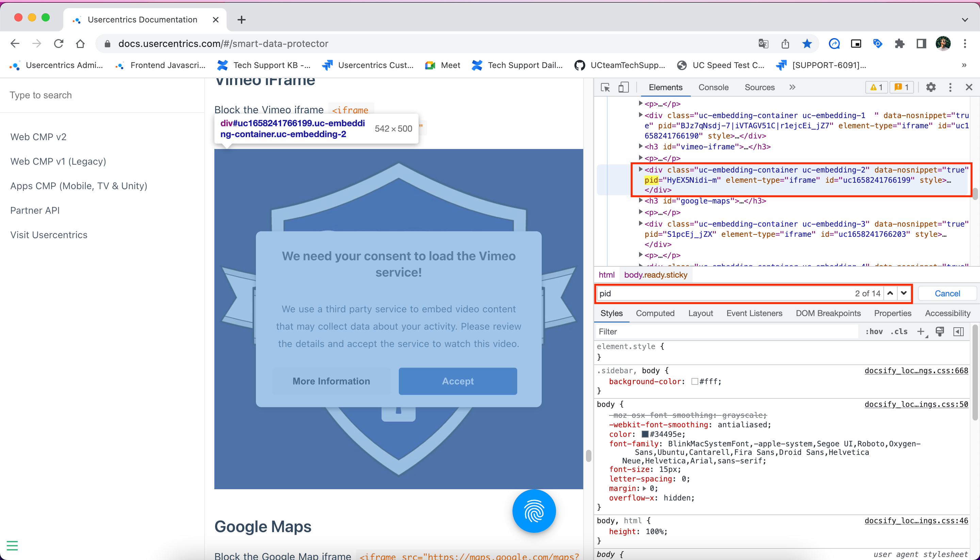
Task: Switch to the Console tab
Action: click(714, 87)
